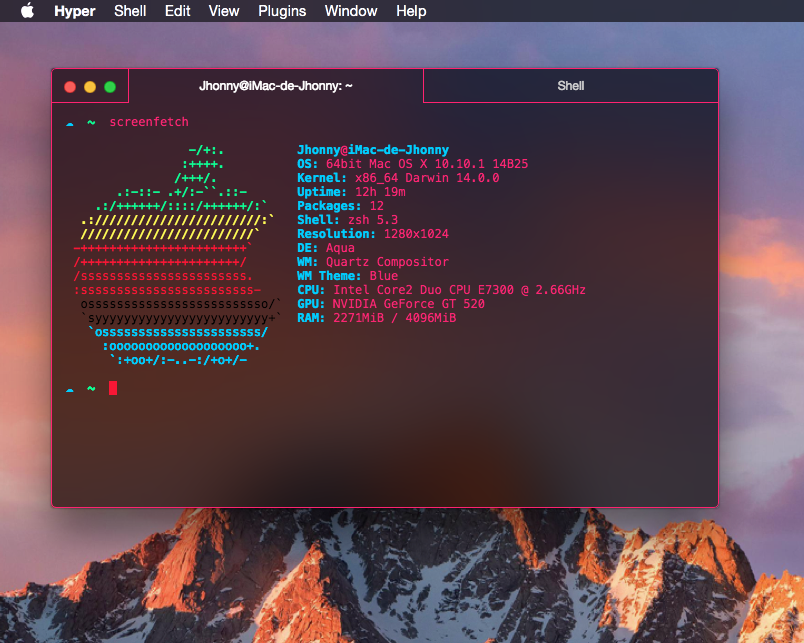Maximize Hyper window with green button
This screenshot has height=643, width=804.
coord(110,87)
